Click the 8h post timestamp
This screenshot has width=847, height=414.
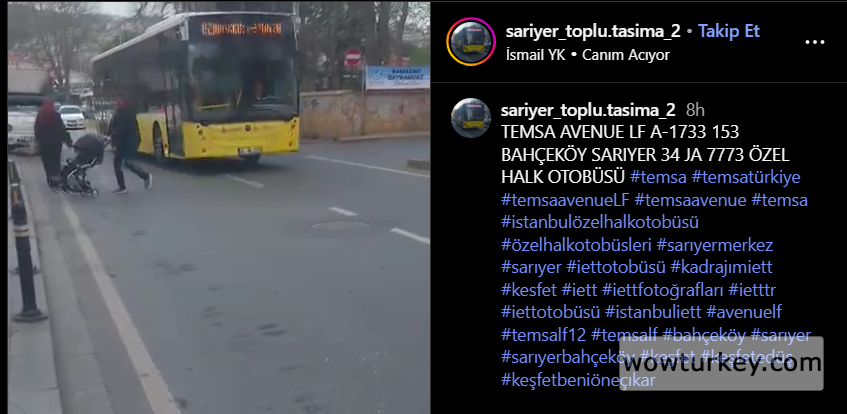click(x=695, y=110)
